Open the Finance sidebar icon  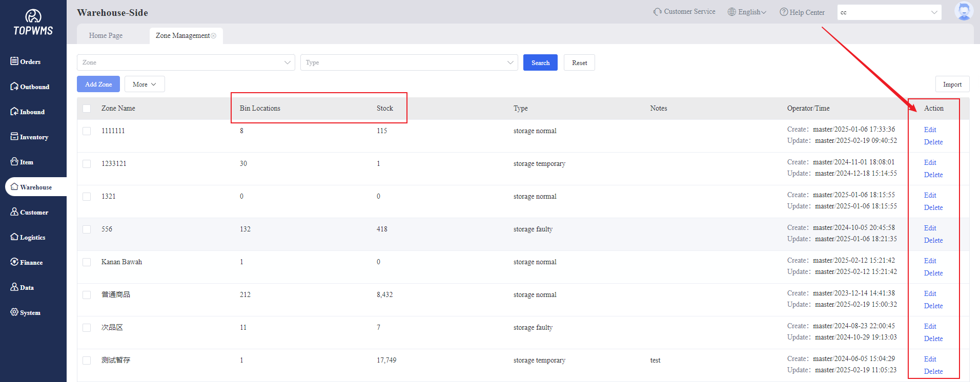[14, 262]
